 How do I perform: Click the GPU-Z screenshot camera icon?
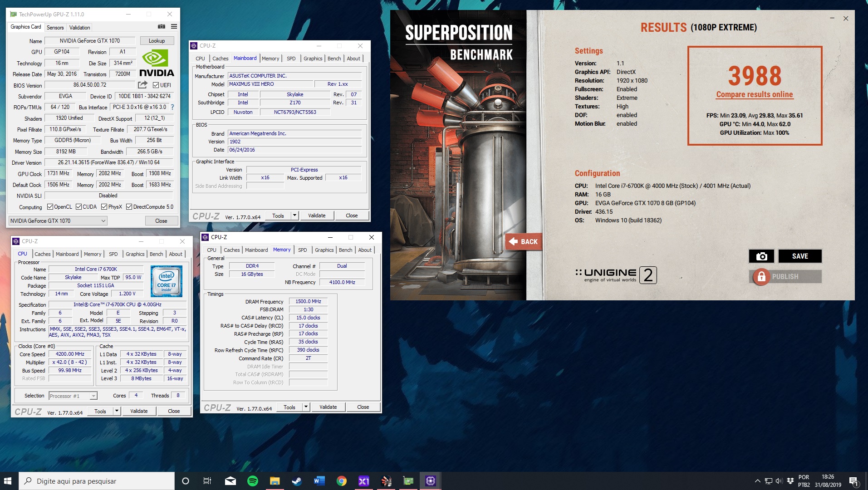[161, 27]
